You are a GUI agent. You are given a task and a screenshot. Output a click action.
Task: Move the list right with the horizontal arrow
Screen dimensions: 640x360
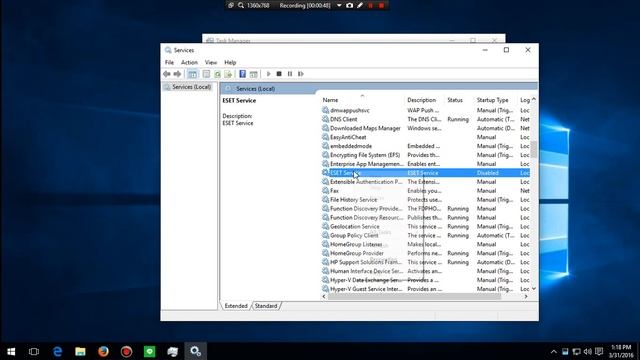(x=526, y=297)
